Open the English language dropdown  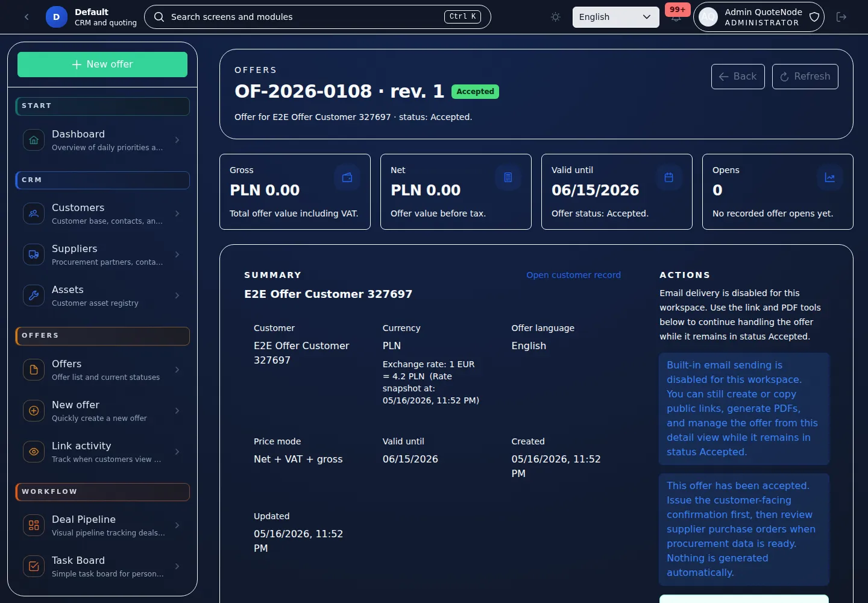(615, 17)
